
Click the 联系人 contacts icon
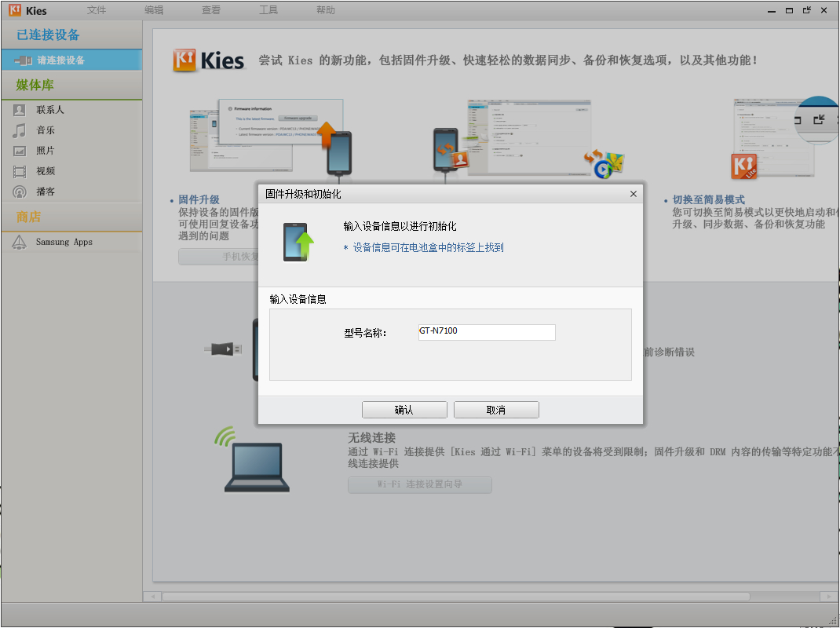tap(20, 110)
